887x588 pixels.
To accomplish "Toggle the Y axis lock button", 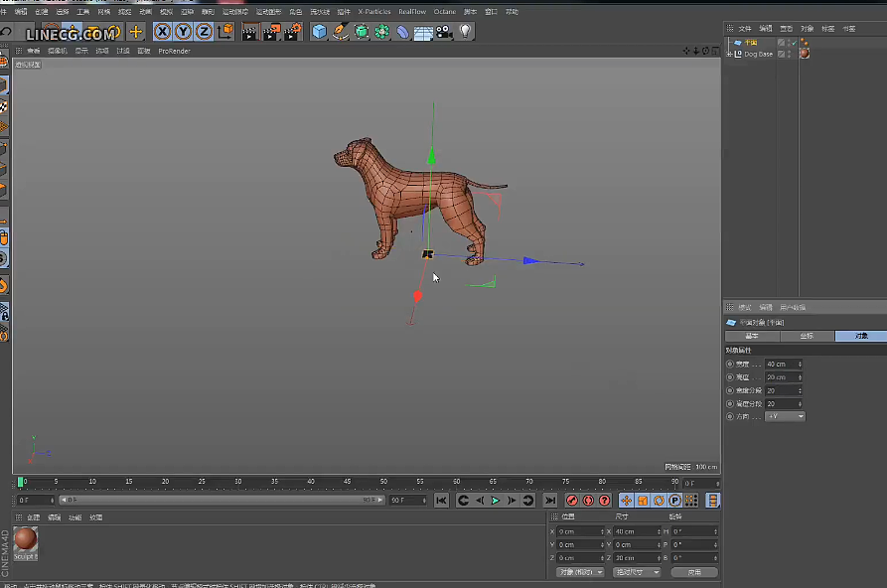I will pyautogui.click(x=183, y=32).
